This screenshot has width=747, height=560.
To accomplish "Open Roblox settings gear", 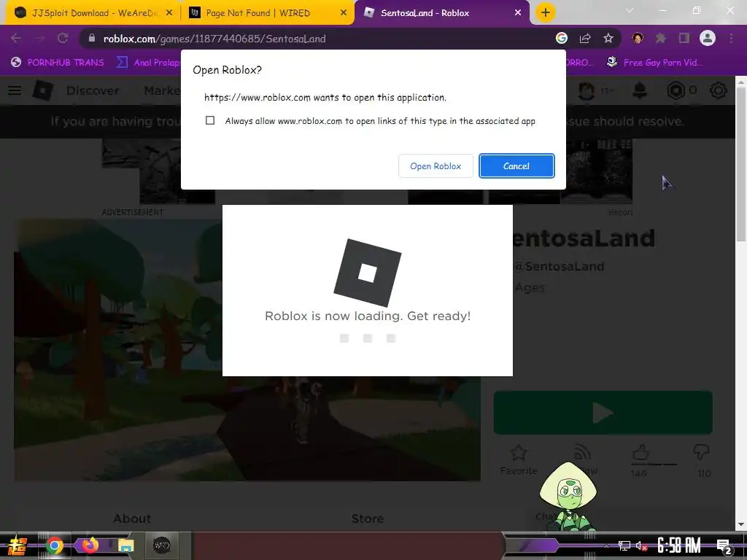I will 719,90.
